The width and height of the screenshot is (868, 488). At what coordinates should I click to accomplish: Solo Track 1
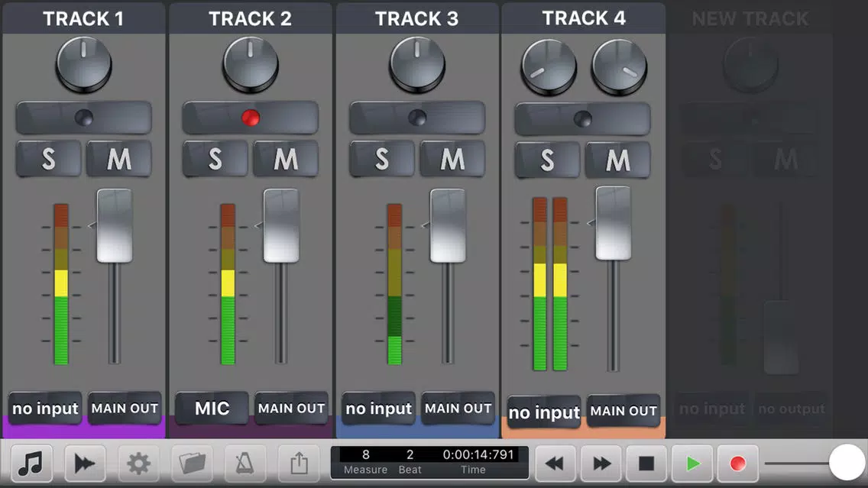pyautogui.click(x=49, y=159)
